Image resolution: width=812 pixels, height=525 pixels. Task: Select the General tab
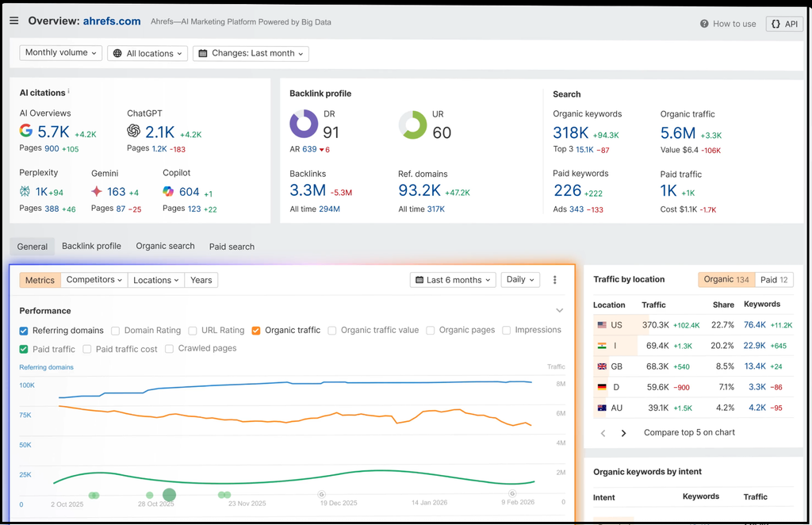click(x=32, y=247)
